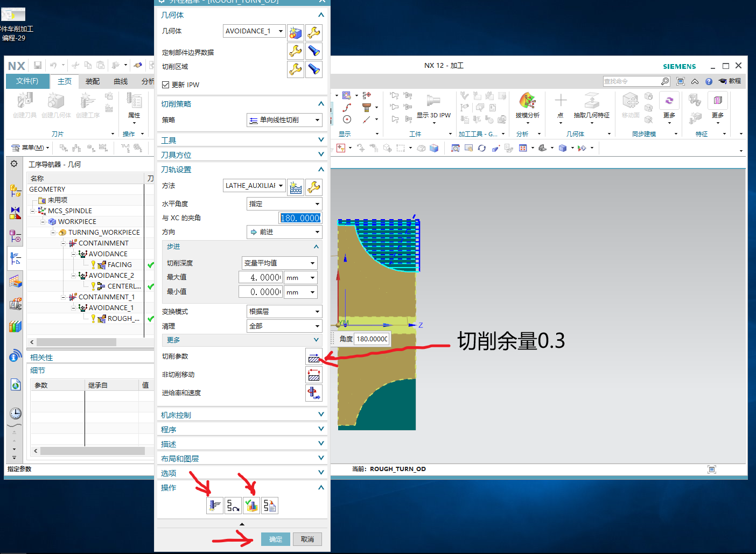Screen dimensions: 756x554
Task: Open the 策略 单向线性切削 dropdown
Action: click(x=284, y=120)
